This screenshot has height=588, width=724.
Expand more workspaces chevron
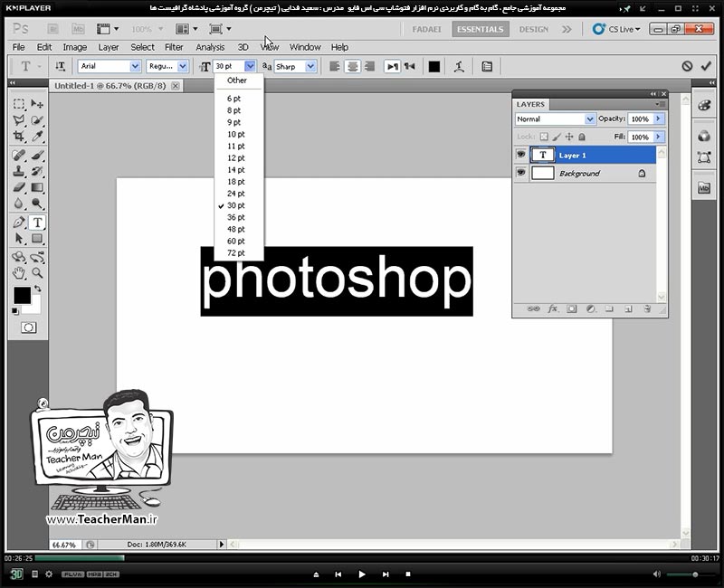pyautogui.click(x=567, y=29)
